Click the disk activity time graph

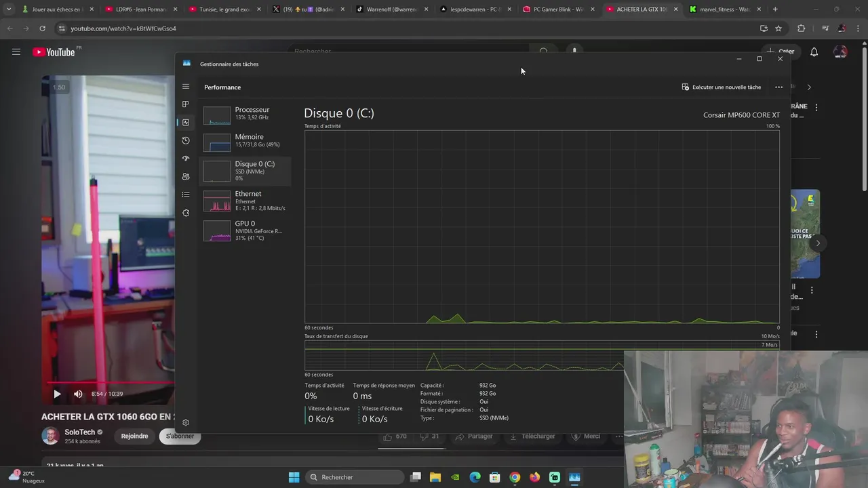[x=542, y=226]
